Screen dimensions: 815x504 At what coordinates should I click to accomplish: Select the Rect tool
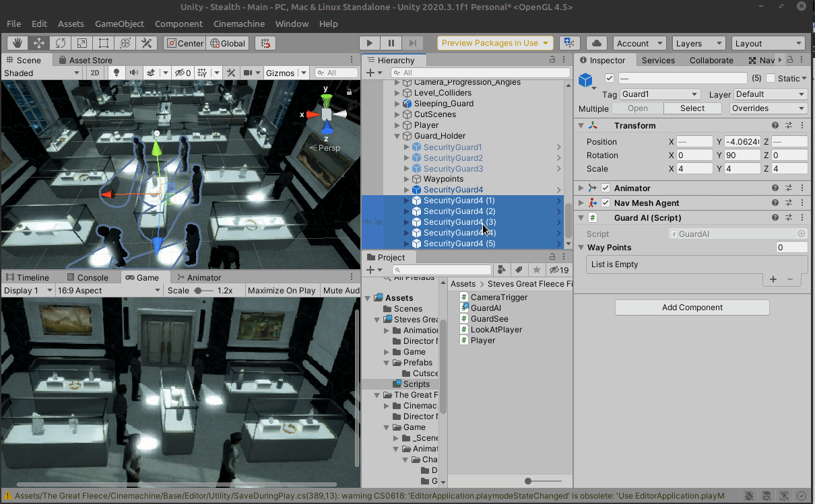104,43
